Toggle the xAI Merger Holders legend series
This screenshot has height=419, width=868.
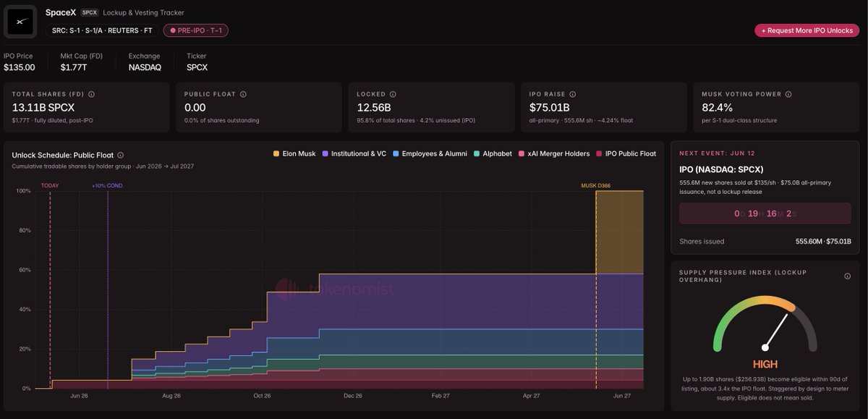click(x=553, y=153)
